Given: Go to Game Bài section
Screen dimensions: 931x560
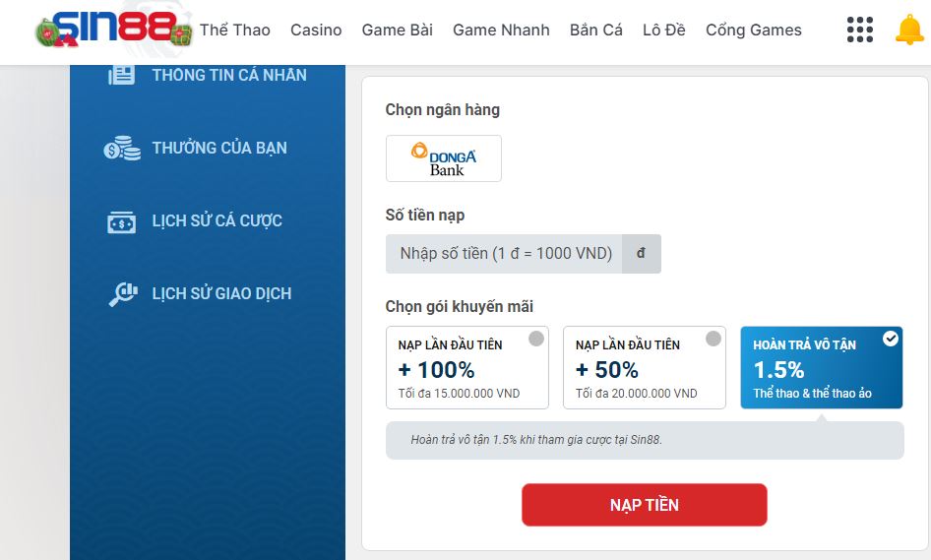Looking at the screenshot, I should tap(398, 30).
